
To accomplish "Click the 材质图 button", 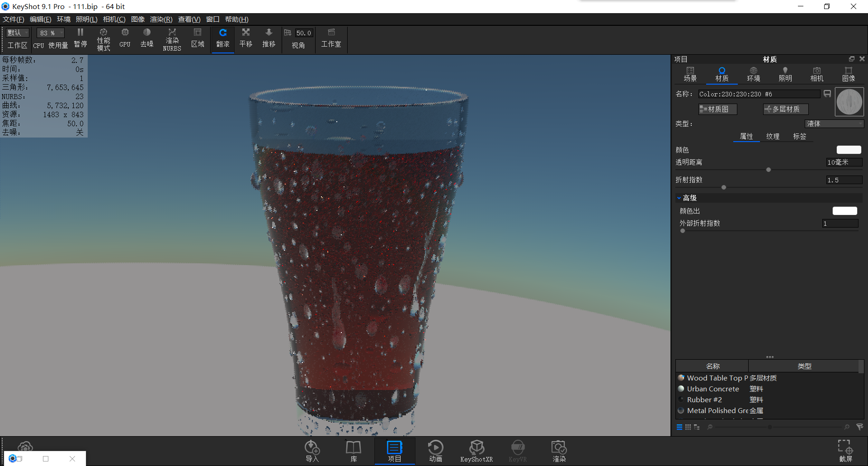I will (x=717, y=109).
